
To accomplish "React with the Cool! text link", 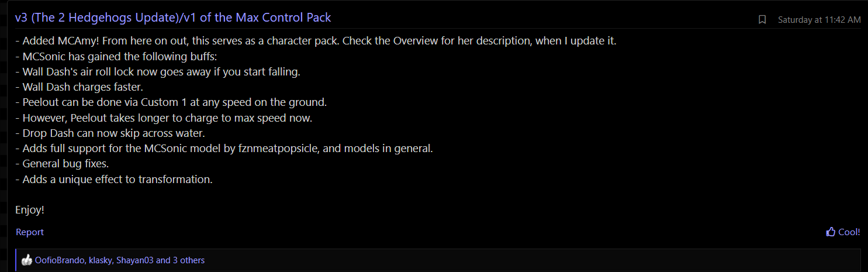I will pos(849,232).
